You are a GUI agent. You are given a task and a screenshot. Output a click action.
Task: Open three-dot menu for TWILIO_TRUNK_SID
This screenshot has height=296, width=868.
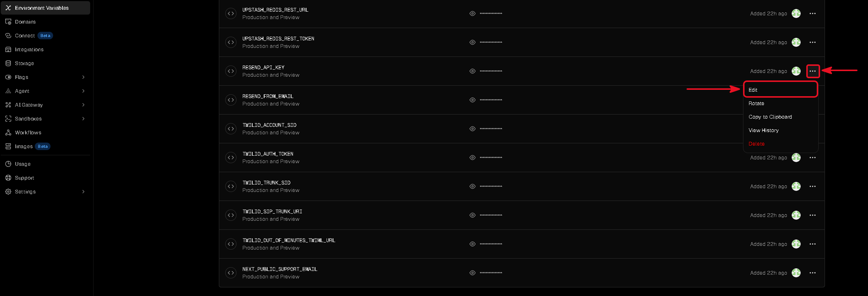[x=813, y=186]
